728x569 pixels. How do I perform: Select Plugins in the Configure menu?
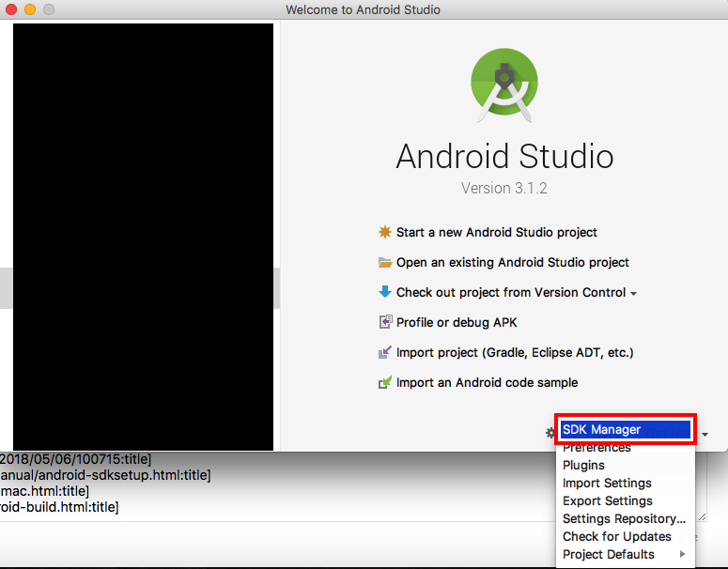(x=626, y=465)
